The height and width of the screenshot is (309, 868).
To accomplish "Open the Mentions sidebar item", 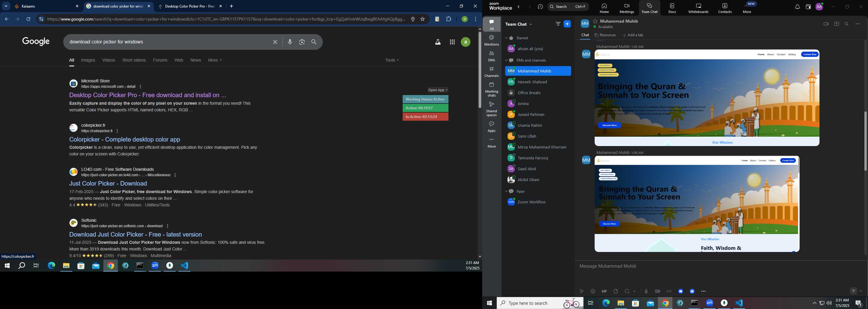I will coord(492,40).
